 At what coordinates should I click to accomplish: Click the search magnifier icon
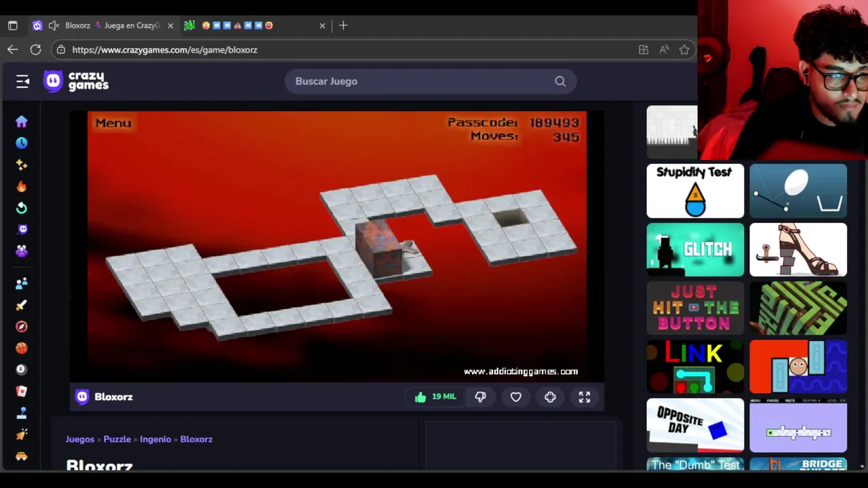point(560,81)
